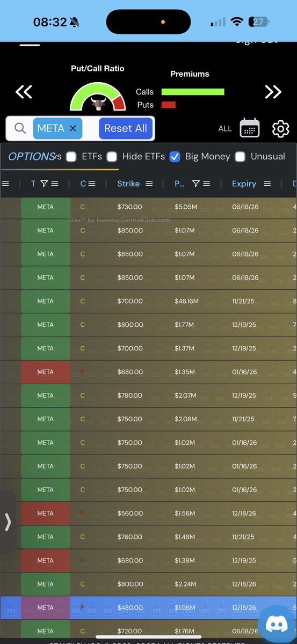Toggle the Hide ETFs checkbox
This screenshot has height=644, width=297.
coord(112,157)
